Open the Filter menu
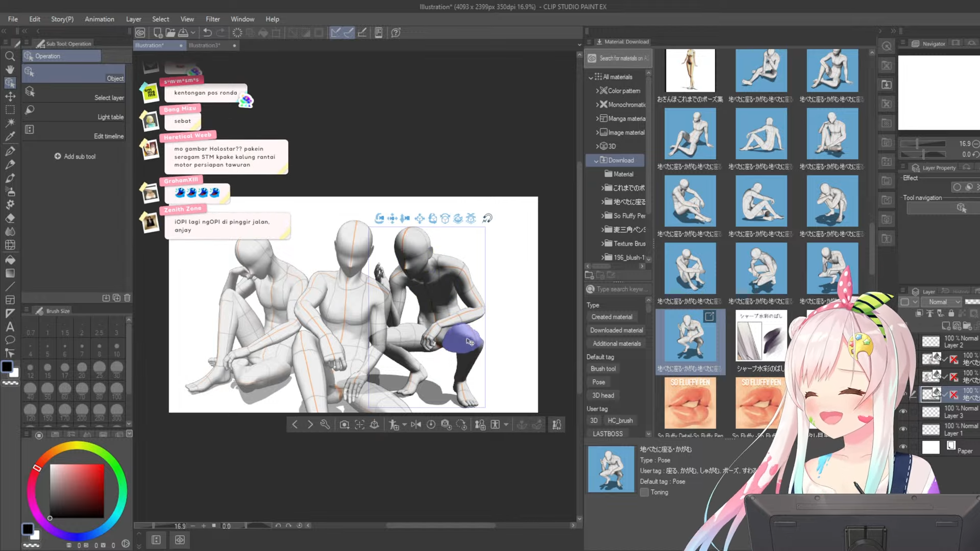Screen dimensions: 980x551 point(212,19)
